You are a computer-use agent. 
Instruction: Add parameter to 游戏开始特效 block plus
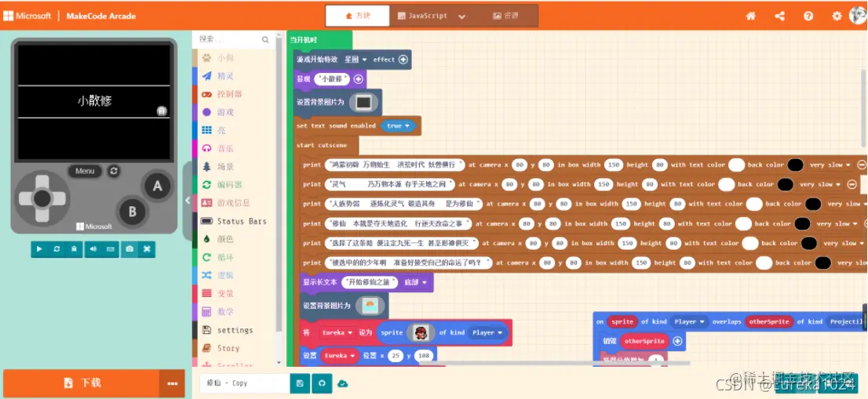click(403, 60)
